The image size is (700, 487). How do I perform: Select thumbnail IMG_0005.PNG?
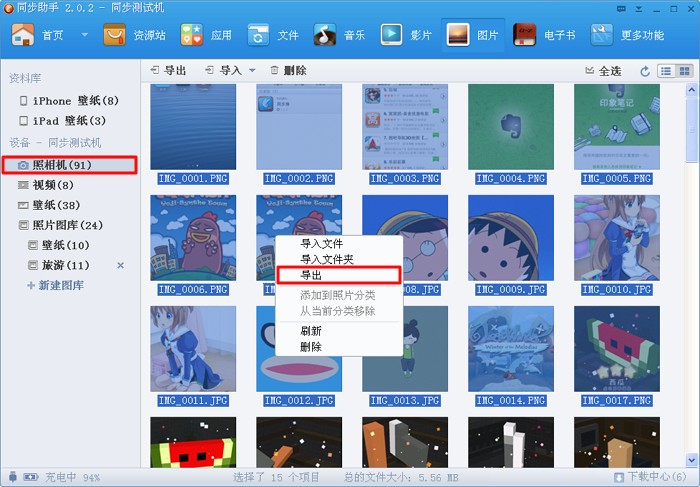[617, 127]
